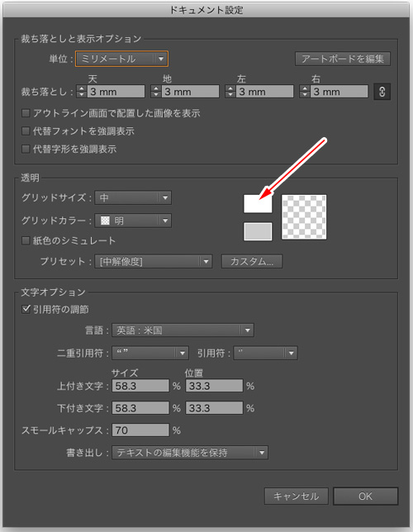Open the グリッドカラー dropdown
This screenshot has height=532, width=413.
pyautogui.click(x=133, y=221)
